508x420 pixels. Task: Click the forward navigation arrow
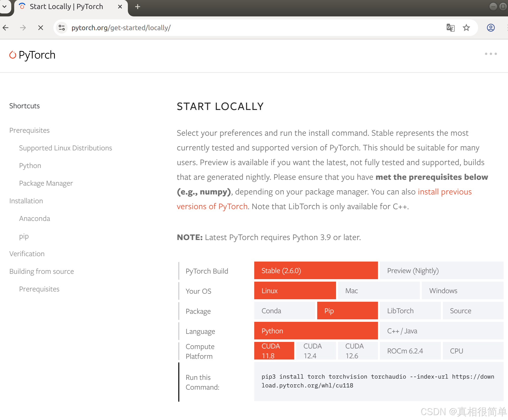tap(23, 28)
